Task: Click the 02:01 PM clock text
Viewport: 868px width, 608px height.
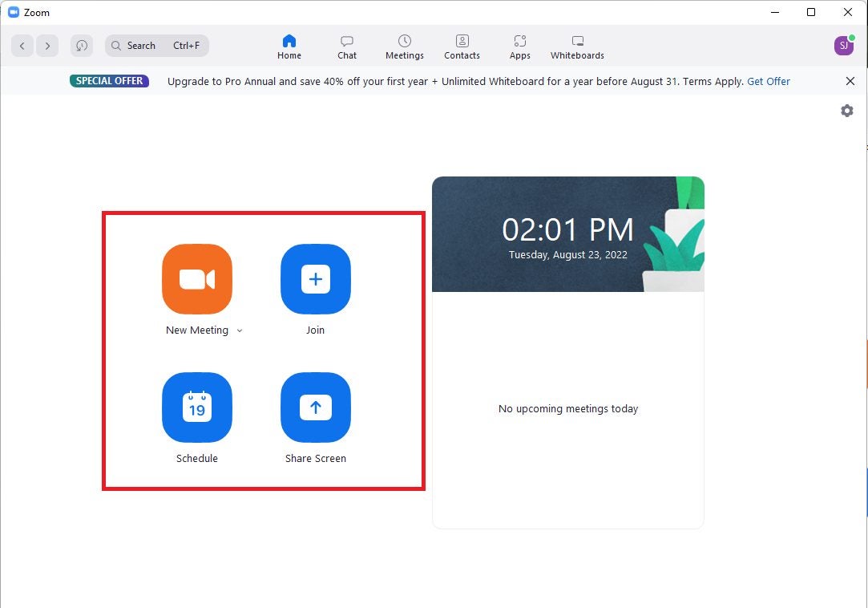Action: point(567,229)
